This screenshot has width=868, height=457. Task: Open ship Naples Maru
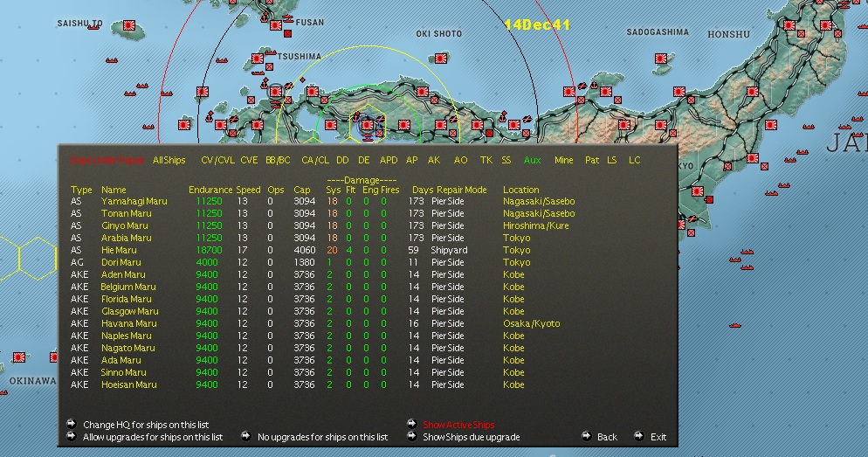(x=127, y=336)
